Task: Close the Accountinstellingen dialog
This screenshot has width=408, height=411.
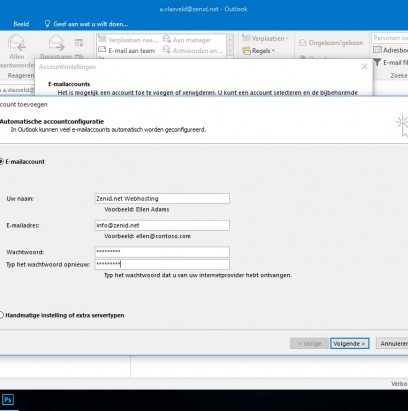Action: (x=364, y=67)
